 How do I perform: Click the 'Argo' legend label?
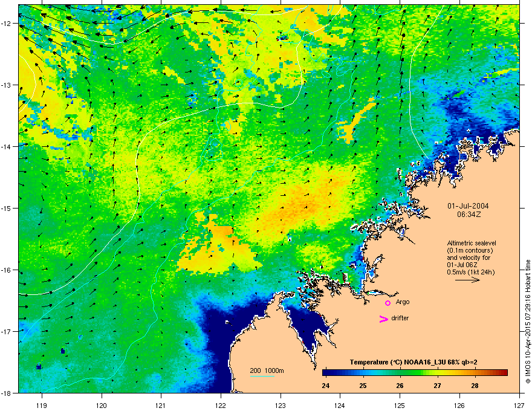[x=403, y=302]
